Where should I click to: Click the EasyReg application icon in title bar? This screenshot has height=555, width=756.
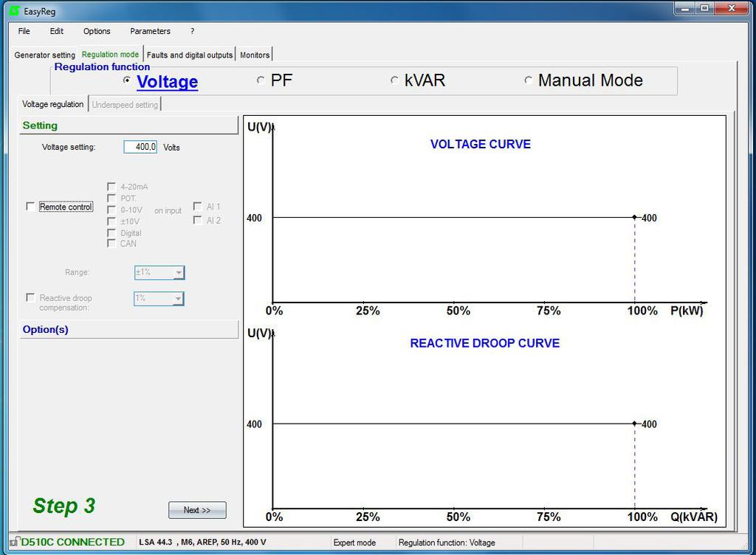(x=15, y=10)
